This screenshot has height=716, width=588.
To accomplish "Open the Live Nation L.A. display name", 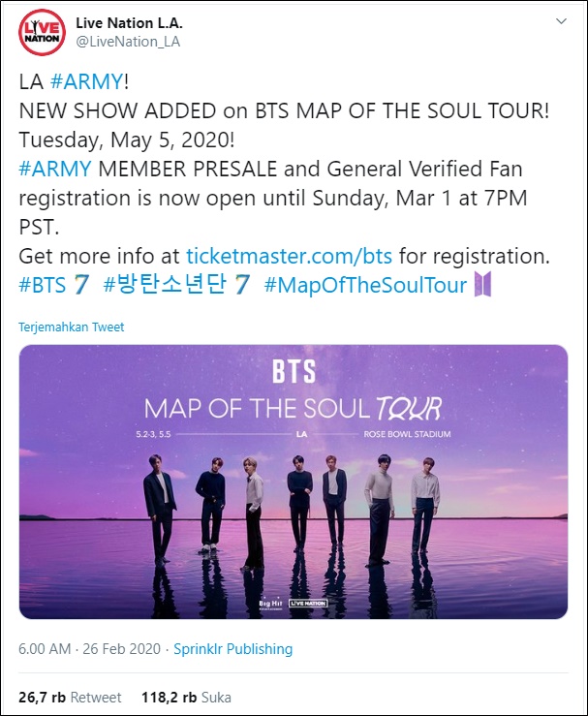I will [x=129, y=23].
